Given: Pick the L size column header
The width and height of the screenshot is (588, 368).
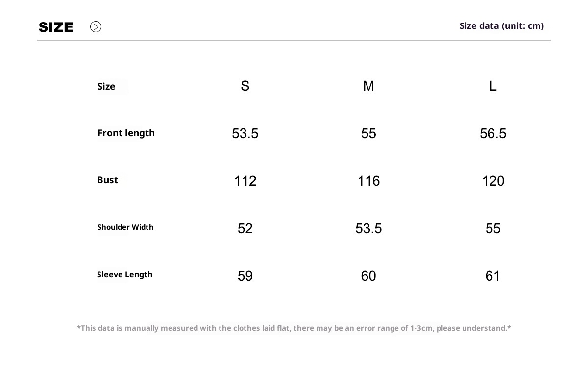Looking at the screenshot, I should (x=493, y=86).
